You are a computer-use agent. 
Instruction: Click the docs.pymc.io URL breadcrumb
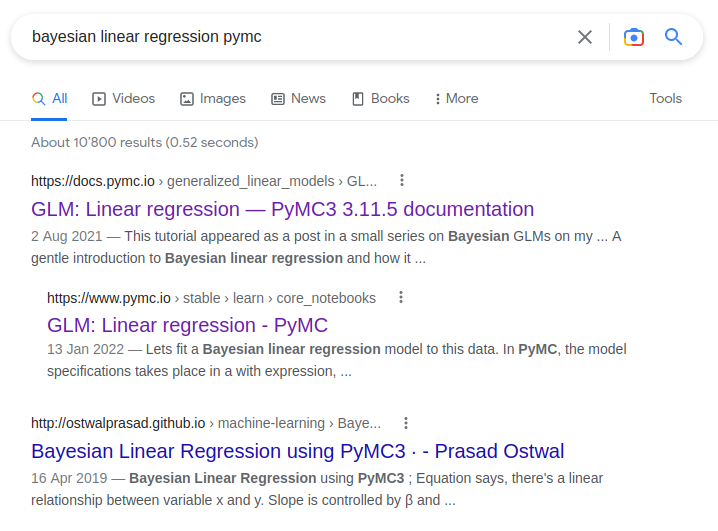tap(204, 181)
